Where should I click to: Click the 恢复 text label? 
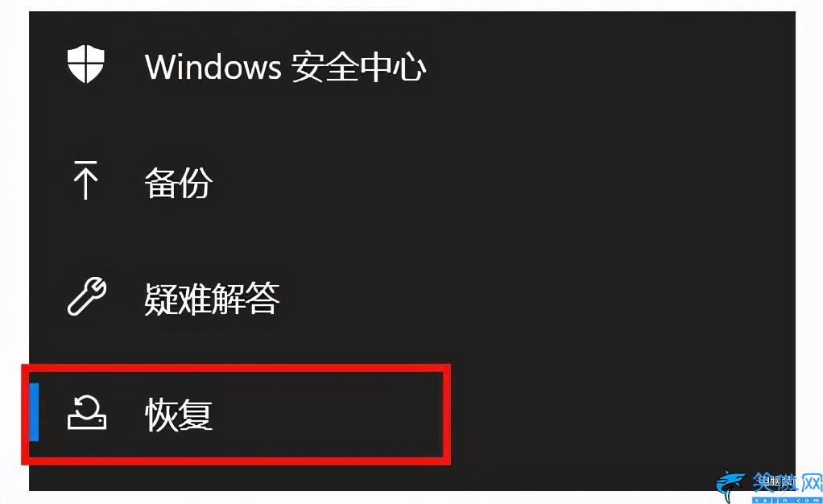[x=179, y=414]
